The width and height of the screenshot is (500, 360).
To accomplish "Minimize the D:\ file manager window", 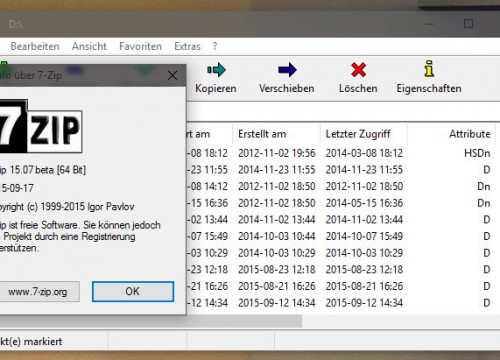I will click(x=429, y=24).
